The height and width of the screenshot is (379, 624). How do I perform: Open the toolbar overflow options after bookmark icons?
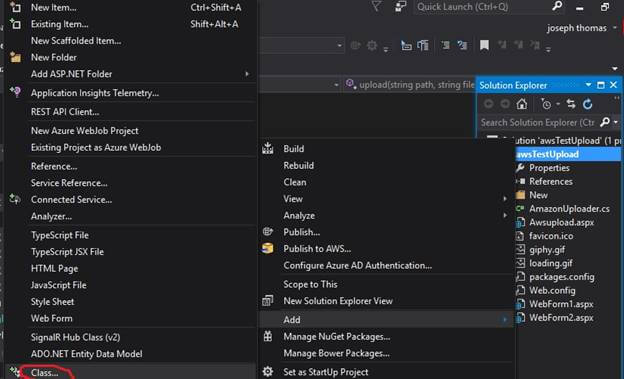click(x=548, y=49)
